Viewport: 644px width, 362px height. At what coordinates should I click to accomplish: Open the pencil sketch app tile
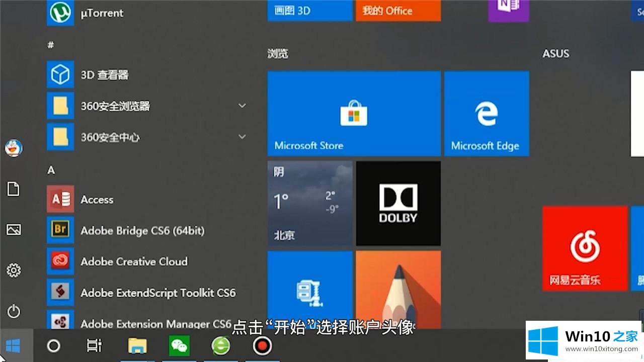[x=398, y=291]
